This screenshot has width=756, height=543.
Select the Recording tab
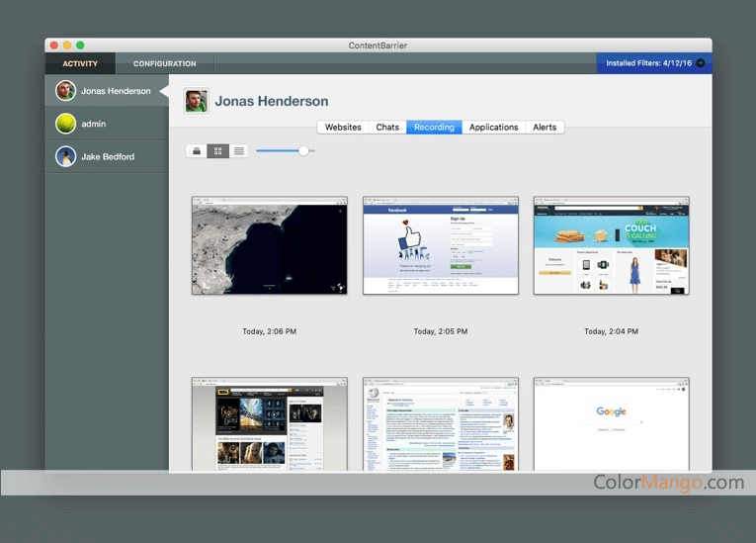tap(434, 127)
